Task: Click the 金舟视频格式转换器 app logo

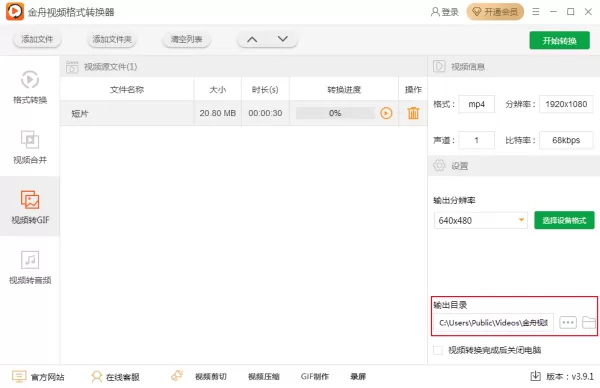Action: (x=15, y=11)
